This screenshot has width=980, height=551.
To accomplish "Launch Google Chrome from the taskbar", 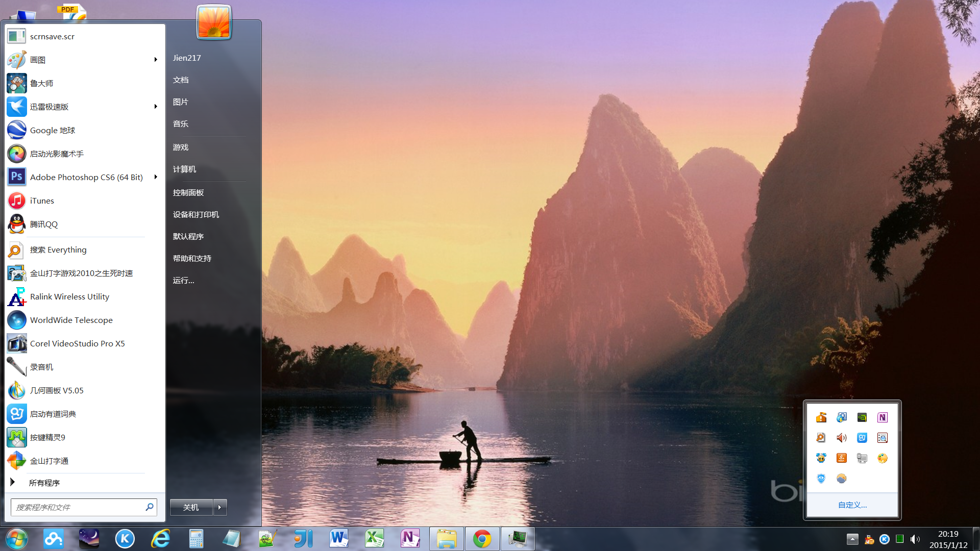I will 482,539.
